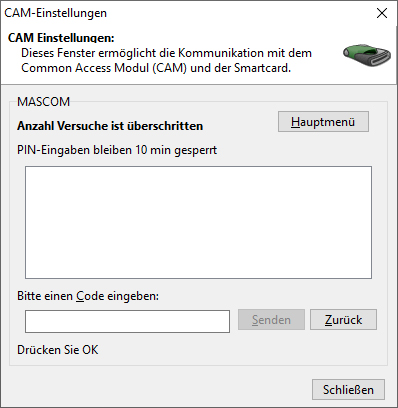Click the bold 'CAM Einstellungen:' header
The image size is (398, 408).
[61, 38]
